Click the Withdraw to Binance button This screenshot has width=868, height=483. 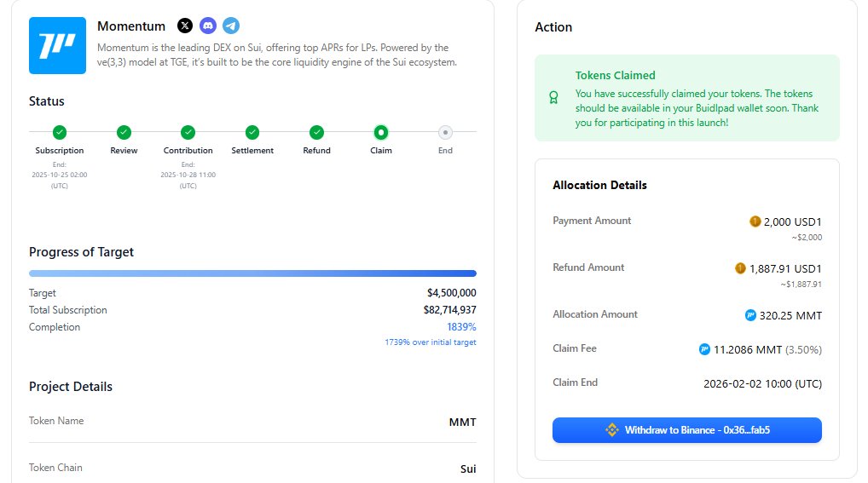click(687, 430)
